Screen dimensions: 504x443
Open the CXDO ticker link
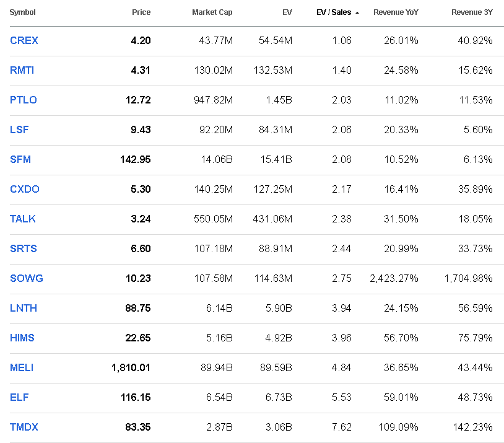[25, 189]
